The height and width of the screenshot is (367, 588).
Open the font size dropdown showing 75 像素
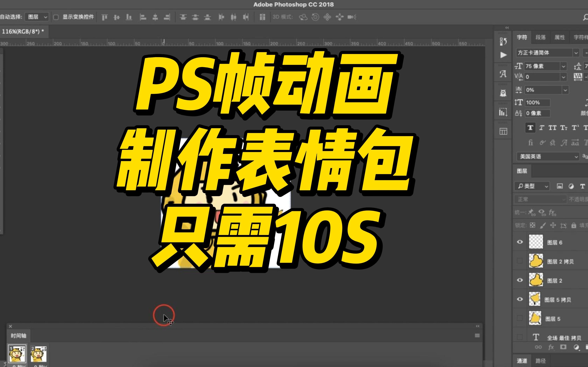coord(564,66)
